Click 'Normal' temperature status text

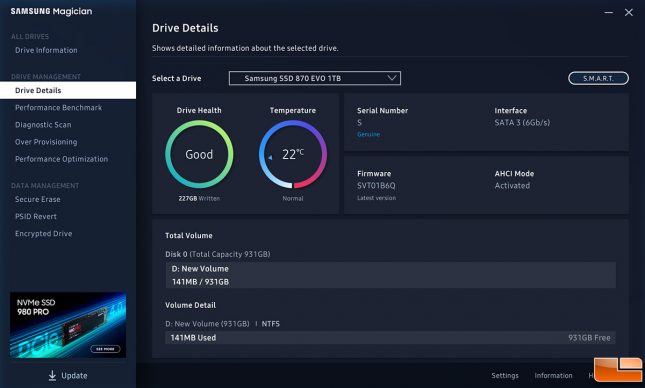[293, 198]
